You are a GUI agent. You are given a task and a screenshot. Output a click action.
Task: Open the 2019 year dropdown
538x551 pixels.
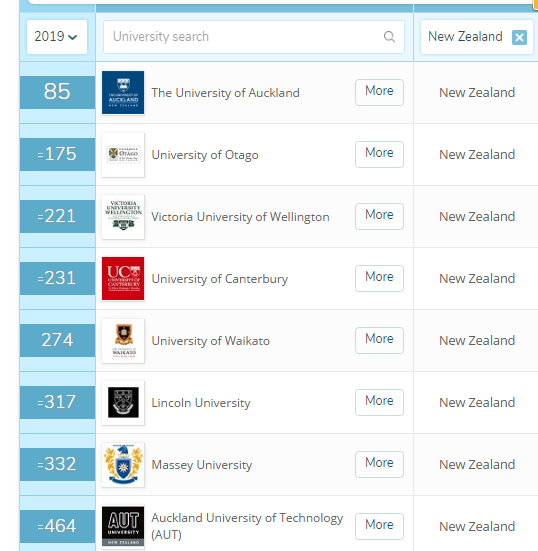tap(57, 37)
